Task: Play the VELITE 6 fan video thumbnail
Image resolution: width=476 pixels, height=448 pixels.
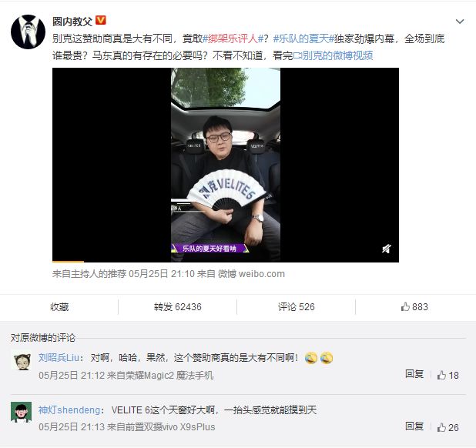Action: (226, 165)
